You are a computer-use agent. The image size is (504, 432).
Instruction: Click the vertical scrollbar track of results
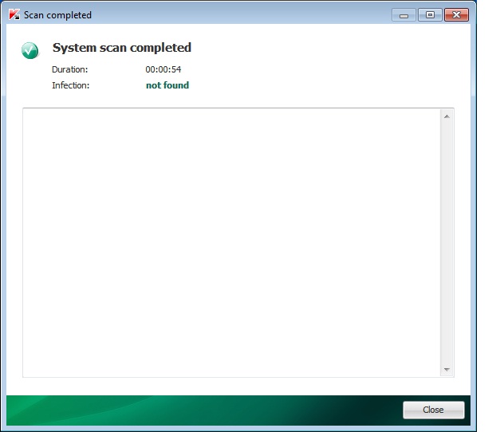[x=447, y=239]
